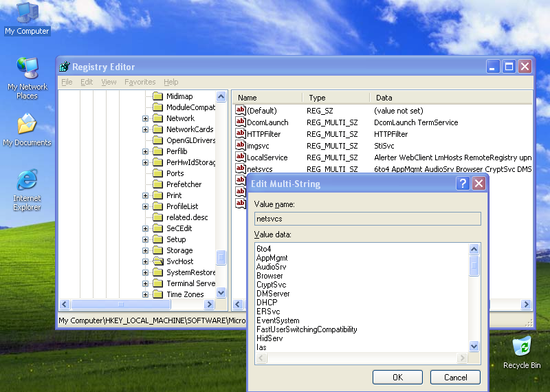Click the imgsvc value string icon
The image size is (550, 392).
tap(240, 145)
